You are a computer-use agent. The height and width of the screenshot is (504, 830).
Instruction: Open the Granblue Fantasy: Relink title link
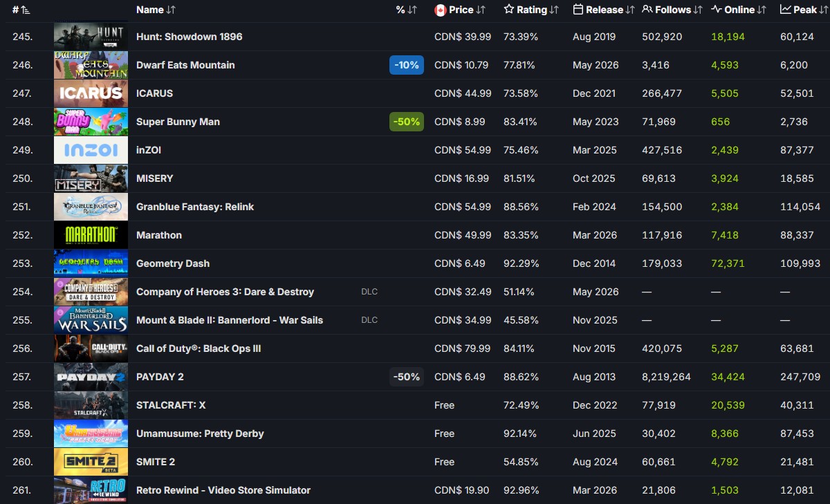coord(195,207)
